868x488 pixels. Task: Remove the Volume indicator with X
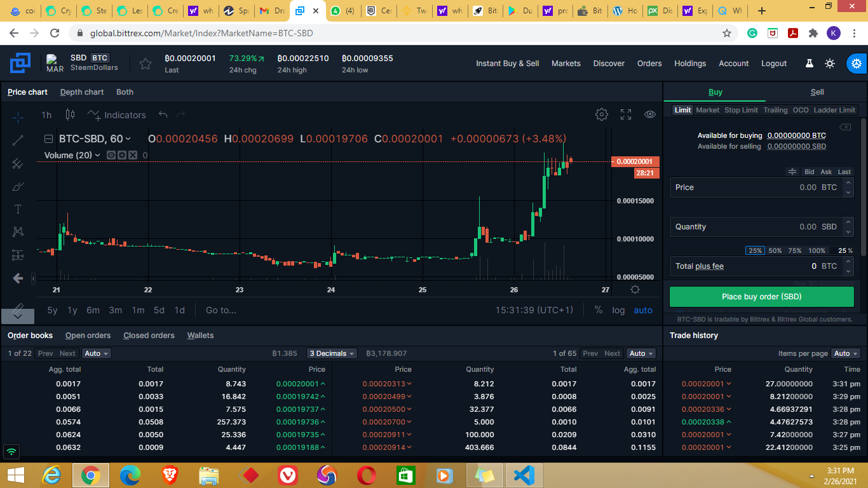[x=132, y=155]
